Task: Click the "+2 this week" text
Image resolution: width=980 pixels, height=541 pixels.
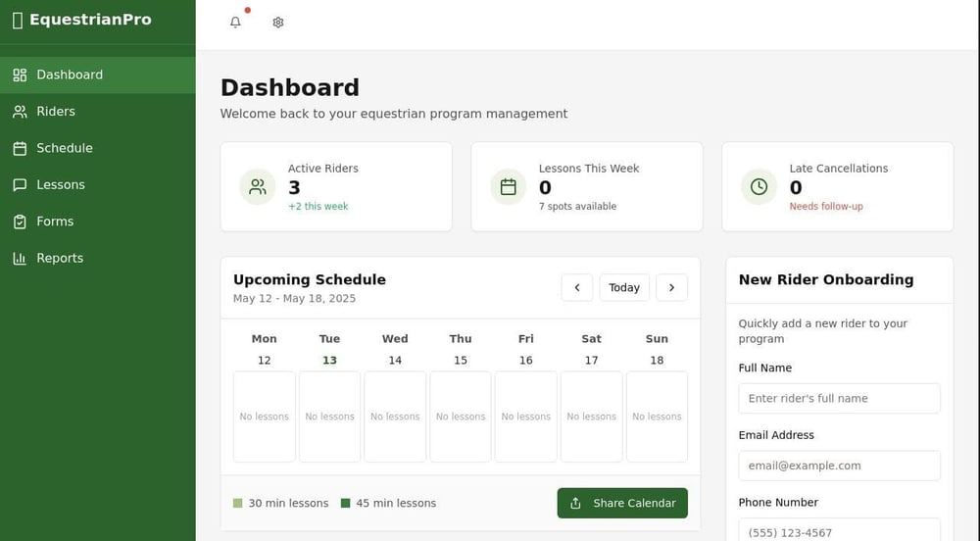Action: [x=318, y=206]
